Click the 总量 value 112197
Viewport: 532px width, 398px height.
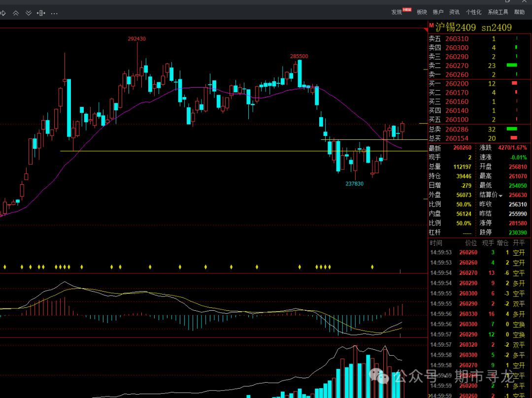tap(462, 167)
